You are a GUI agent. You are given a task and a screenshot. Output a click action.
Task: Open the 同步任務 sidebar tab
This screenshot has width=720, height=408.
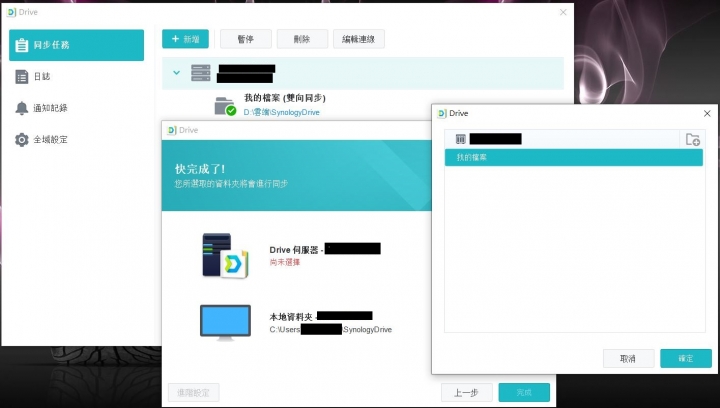[76, 45]
